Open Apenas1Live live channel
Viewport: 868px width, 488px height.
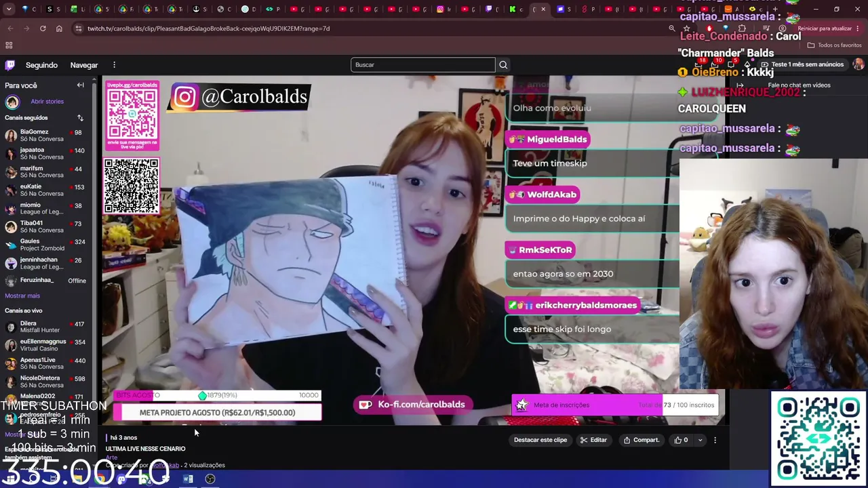click(45, 364)
